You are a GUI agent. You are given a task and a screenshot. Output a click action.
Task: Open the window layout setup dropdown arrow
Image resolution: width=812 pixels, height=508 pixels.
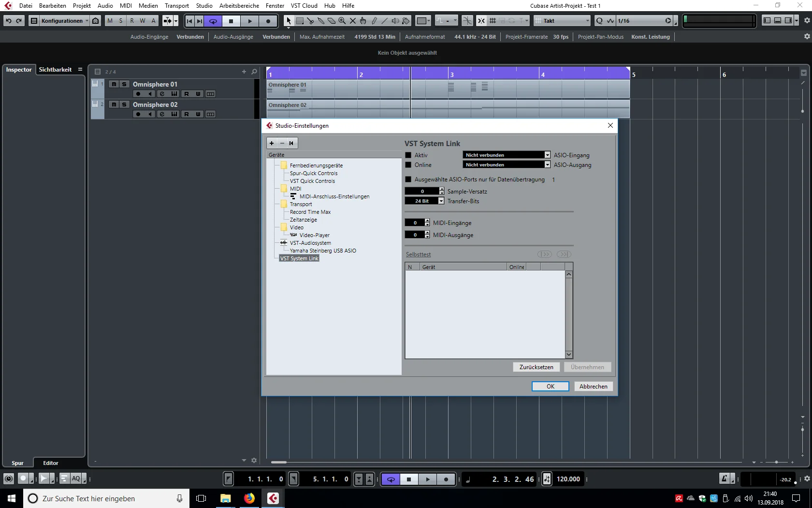click(797, 20)
